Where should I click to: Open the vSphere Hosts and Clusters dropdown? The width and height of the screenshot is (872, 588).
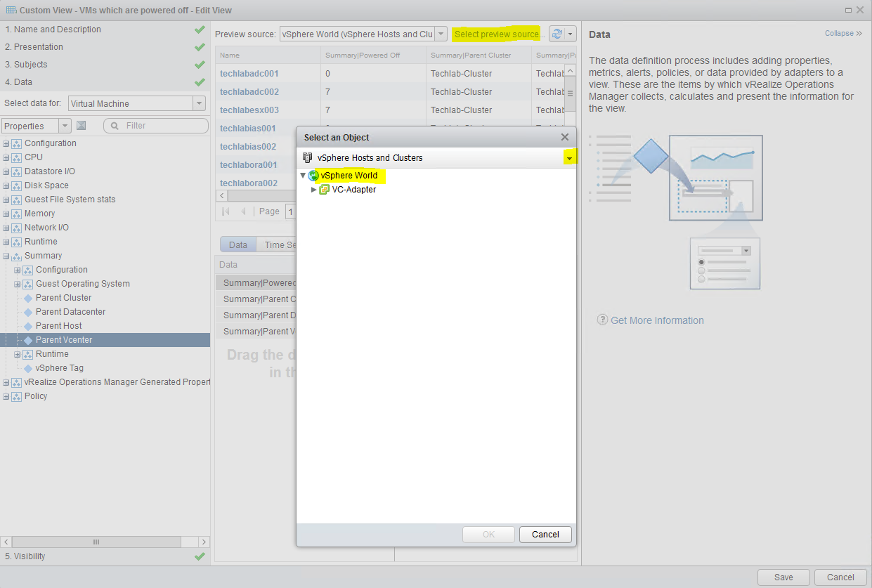coord(569,158)
